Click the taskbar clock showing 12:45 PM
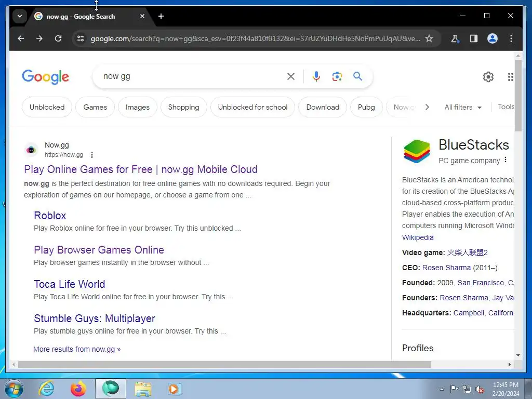 tap(506, 389)
